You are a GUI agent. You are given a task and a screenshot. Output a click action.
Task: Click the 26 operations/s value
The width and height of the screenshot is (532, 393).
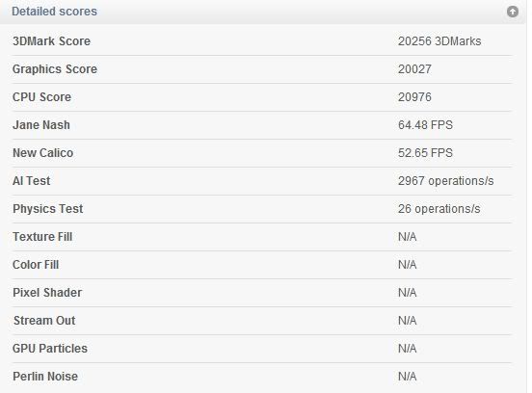[x=439, y=209]
